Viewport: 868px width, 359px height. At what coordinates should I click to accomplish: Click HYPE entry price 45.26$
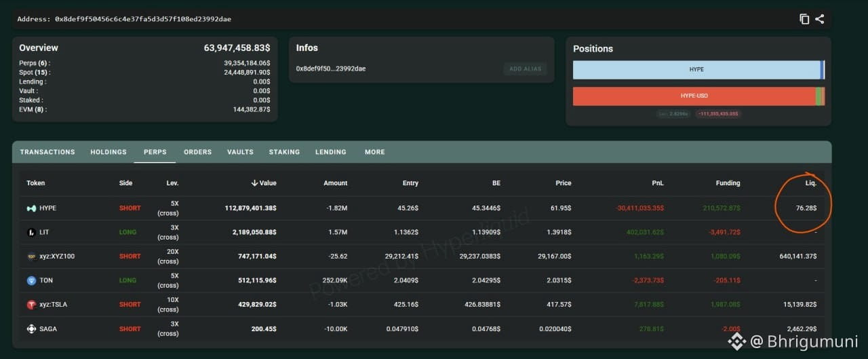click(x=408, y=208)
